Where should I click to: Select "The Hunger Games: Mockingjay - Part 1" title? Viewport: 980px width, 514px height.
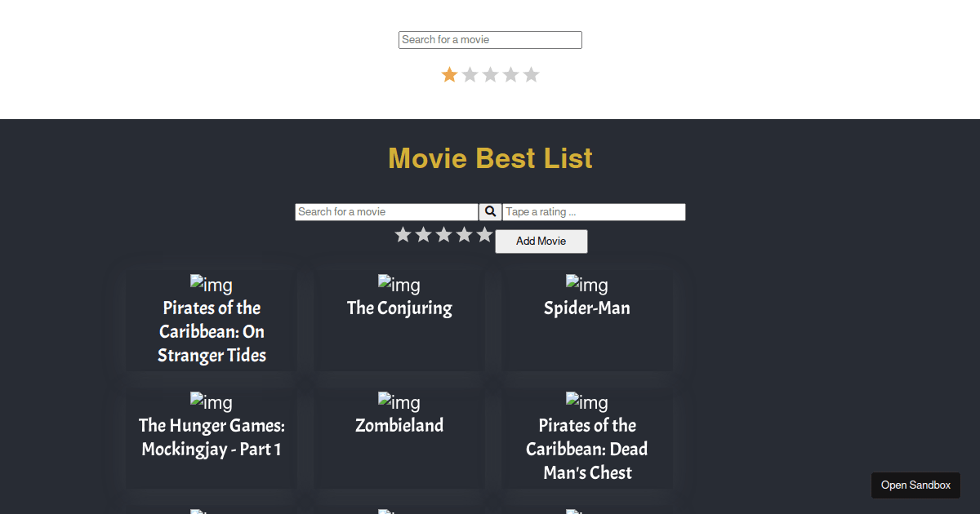tap(212, 437)
